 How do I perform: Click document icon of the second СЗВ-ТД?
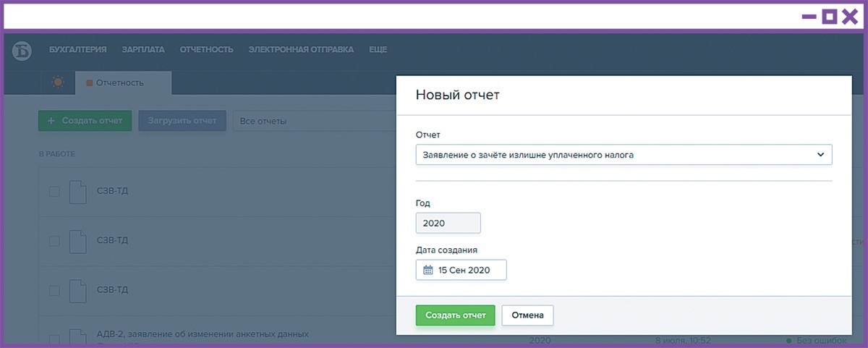tap(77, 241)
